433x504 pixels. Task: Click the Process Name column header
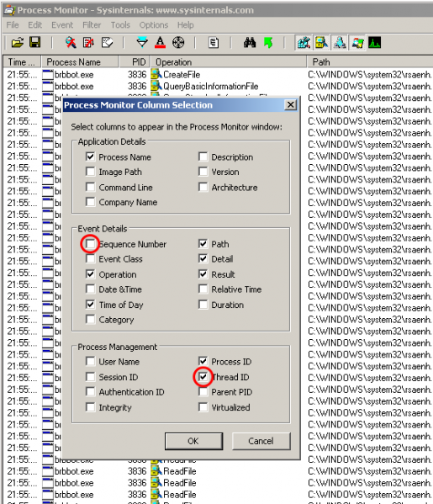(x=80, y=61)
